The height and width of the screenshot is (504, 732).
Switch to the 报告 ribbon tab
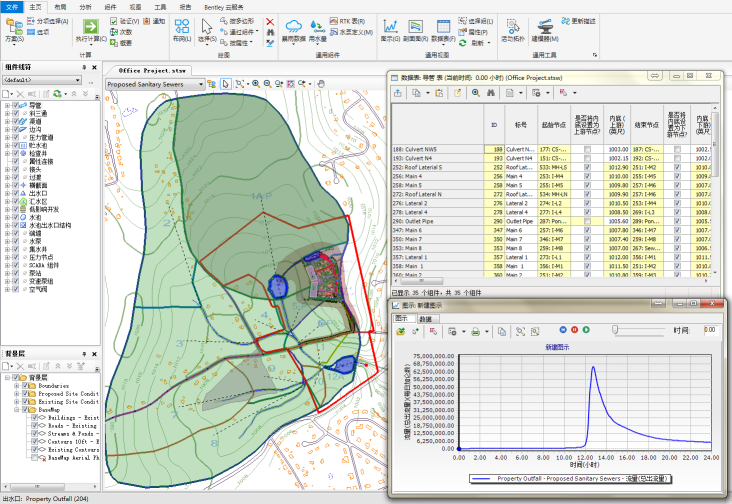click(x=185, y=7)
